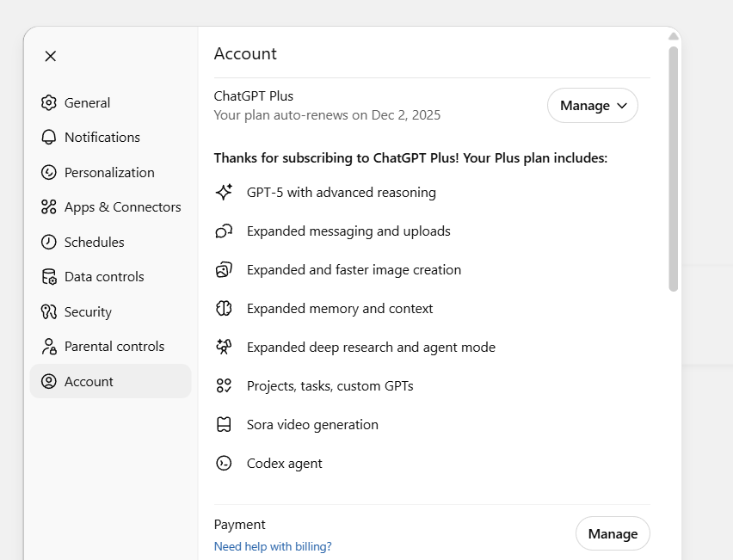Click the Schedules clock icon
Image resolution: width=733 pixels, height=560 pixels.
tap(49, 243)
